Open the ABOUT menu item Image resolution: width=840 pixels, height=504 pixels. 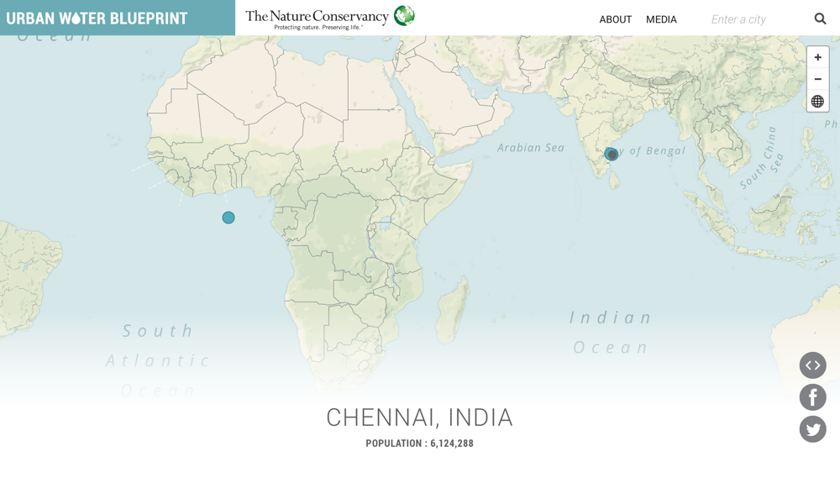pyautogui.click(x=615, y=19)
